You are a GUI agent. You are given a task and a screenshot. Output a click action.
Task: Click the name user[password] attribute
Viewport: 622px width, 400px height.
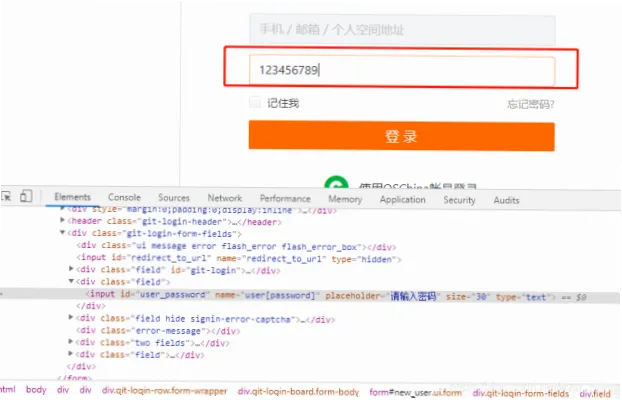(267, 295)
